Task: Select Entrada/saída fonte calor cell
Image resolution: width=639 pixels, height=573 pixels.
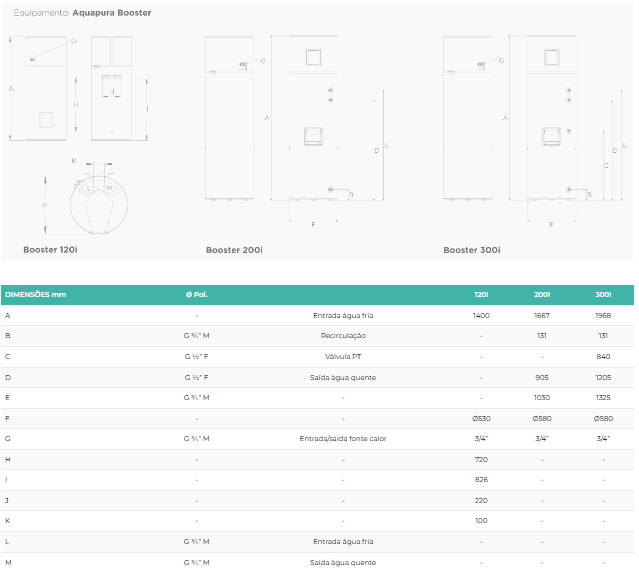Action: point(343,439)
